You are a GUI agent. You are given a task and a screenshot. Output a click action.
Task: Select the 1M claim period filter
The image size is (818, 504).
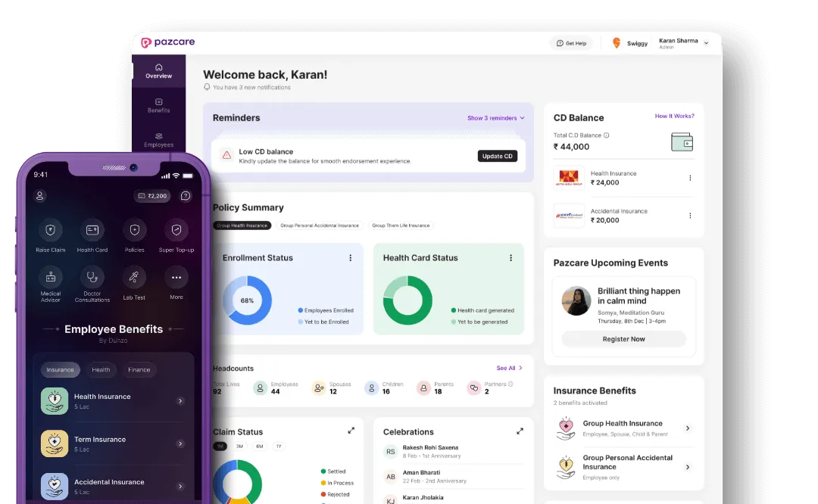[x=220, y=446]
